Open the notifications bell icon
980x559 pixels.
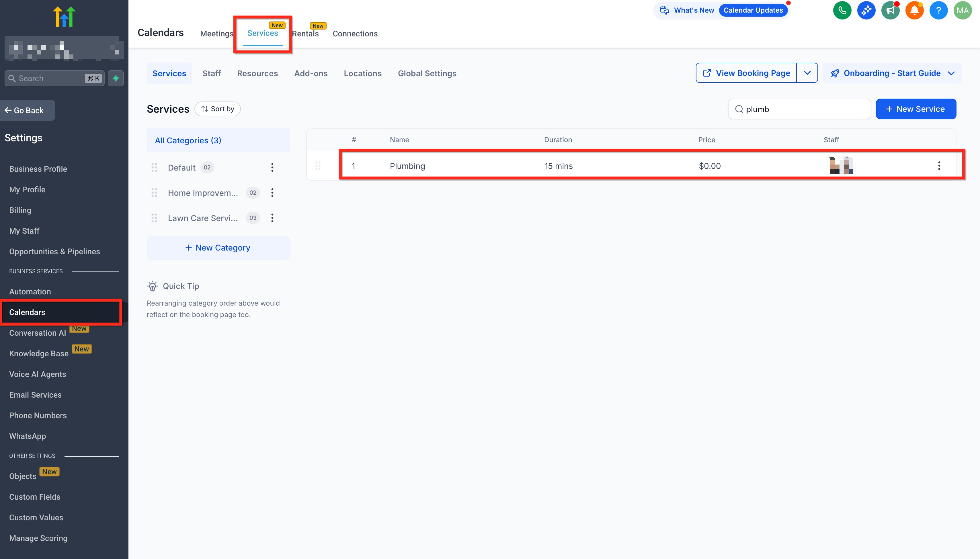914,10
